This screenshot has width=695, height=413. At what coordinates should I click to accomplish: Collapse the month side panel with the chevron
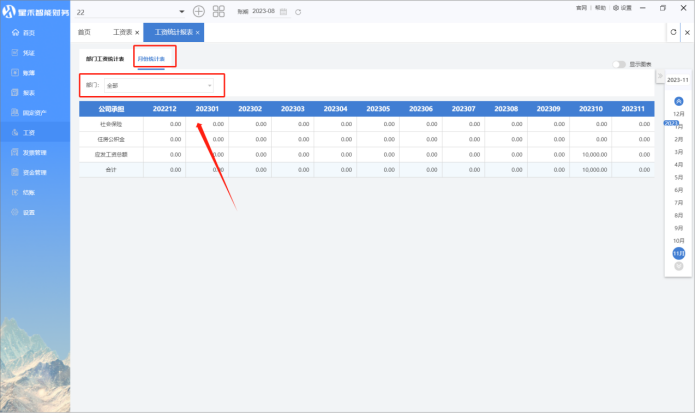(x=659, y=77)
